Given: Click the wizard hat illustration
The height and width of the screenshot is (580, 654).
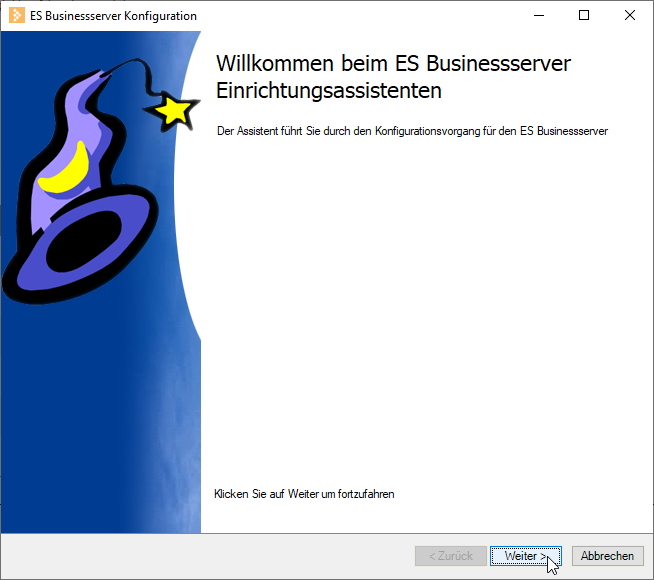Looking at the screenshot, I should click(100, 179).
